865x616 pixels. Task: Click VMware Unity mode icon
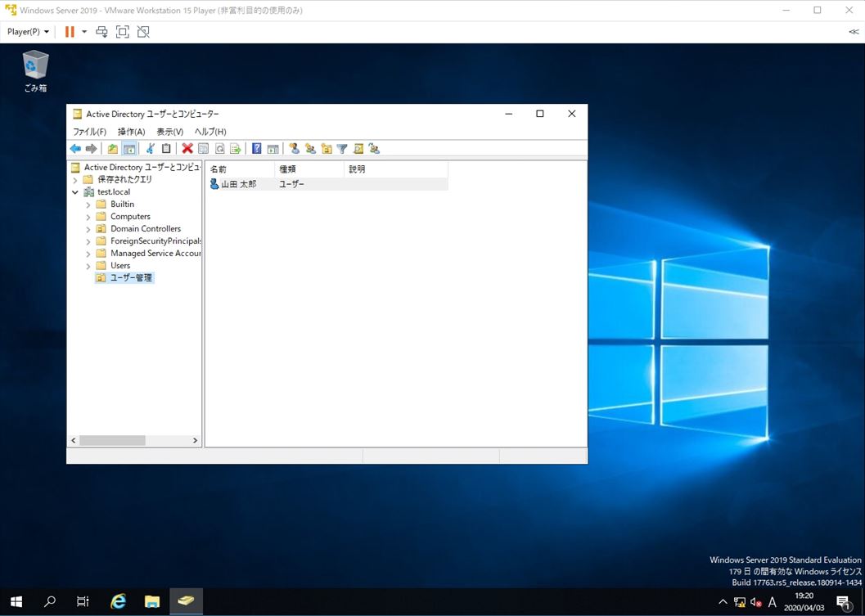143,32
